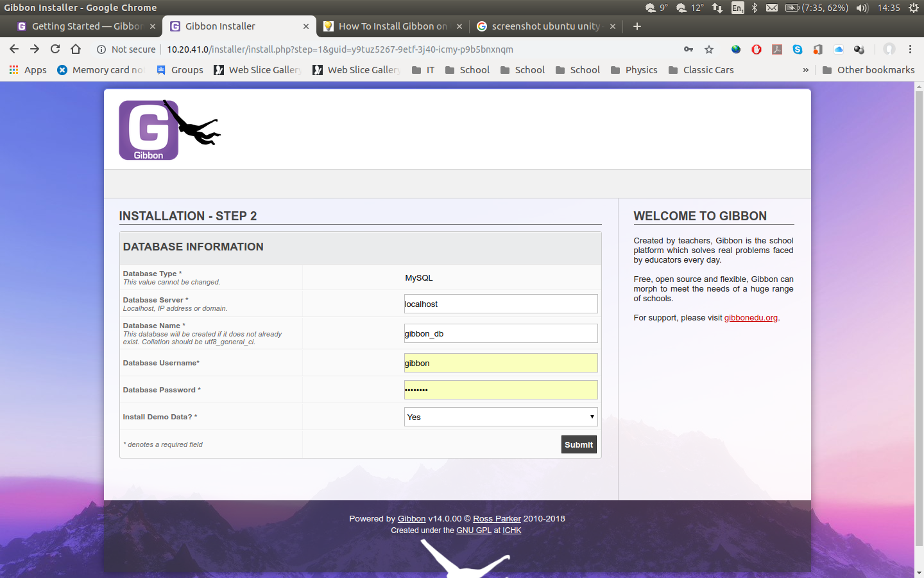Image resolution: width=924 pixels, height=578 pixels.
Task: Click the 'WELCOME TO GIBBON' heading
Action: [700, 216]
